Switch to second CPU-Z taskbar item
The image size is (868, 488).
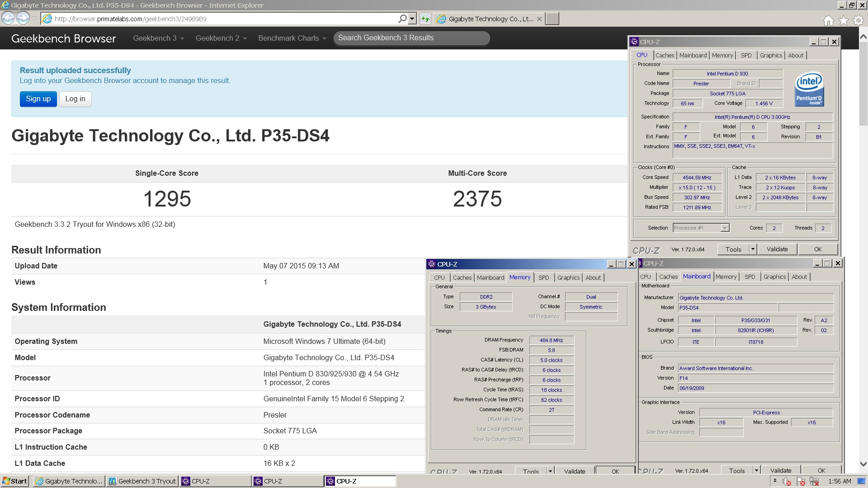pos(288,481)
